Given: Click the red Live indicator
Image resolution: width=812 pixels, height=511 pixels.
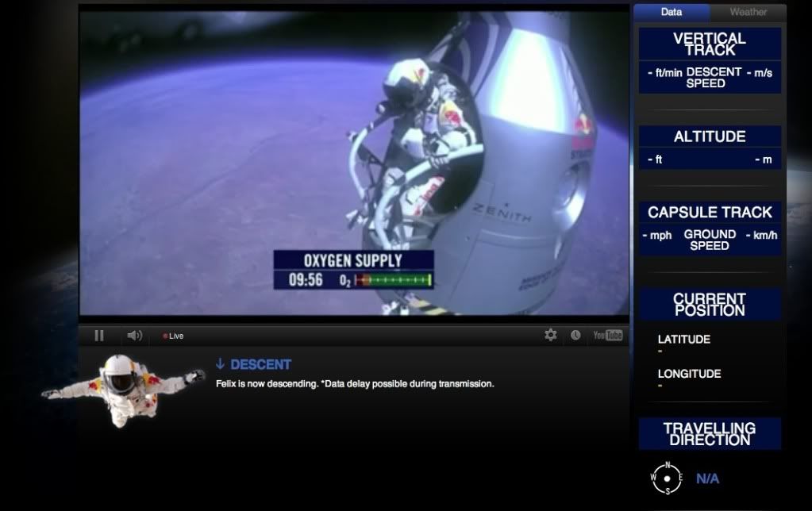Looking at the screenshot, I should (173, 336).
